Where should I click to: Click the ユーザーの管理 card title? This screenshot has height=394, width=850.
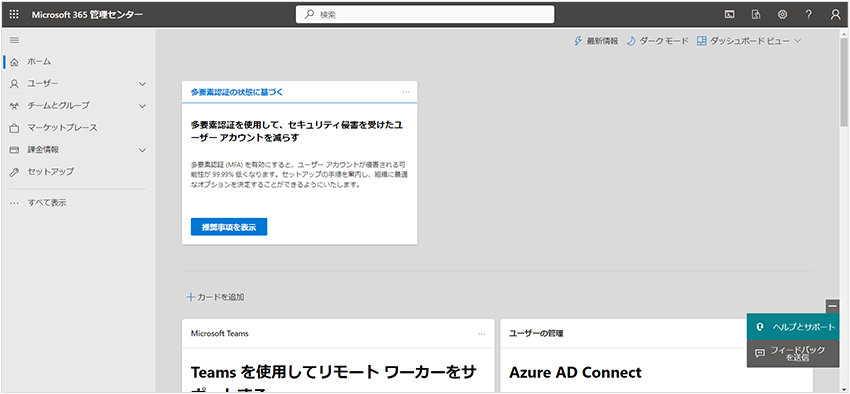coord(536,334)
